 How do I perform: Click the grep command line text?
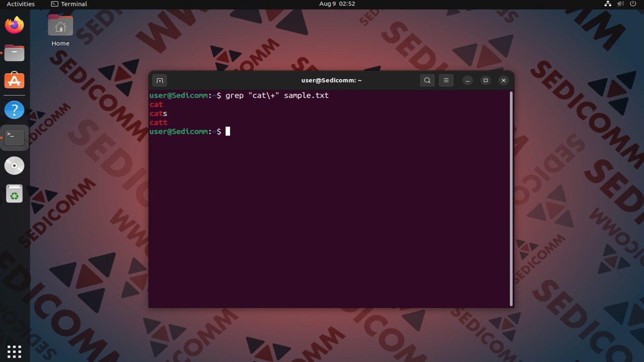pyautogui.click(x=277, y=96)
